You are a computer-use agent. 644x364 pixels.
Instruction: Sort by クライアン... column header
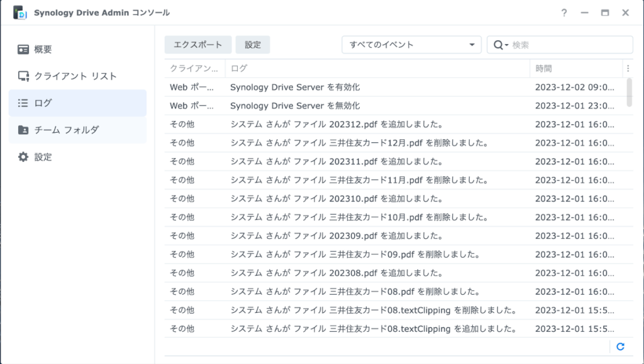195,69
